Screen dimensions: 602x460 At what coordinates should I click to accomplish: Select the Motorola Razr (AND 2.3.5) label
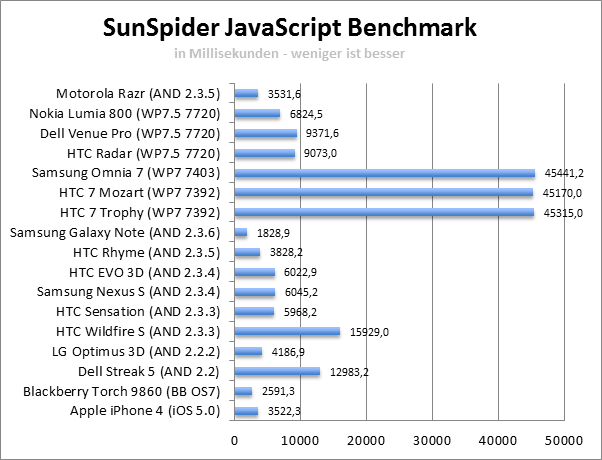pos(138,94)
